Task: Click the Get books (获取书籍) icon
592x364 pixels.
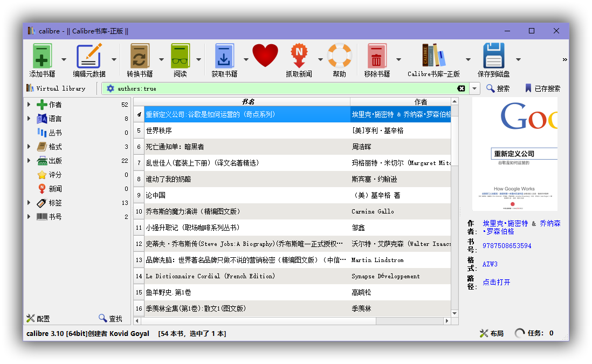Action: 224,56
